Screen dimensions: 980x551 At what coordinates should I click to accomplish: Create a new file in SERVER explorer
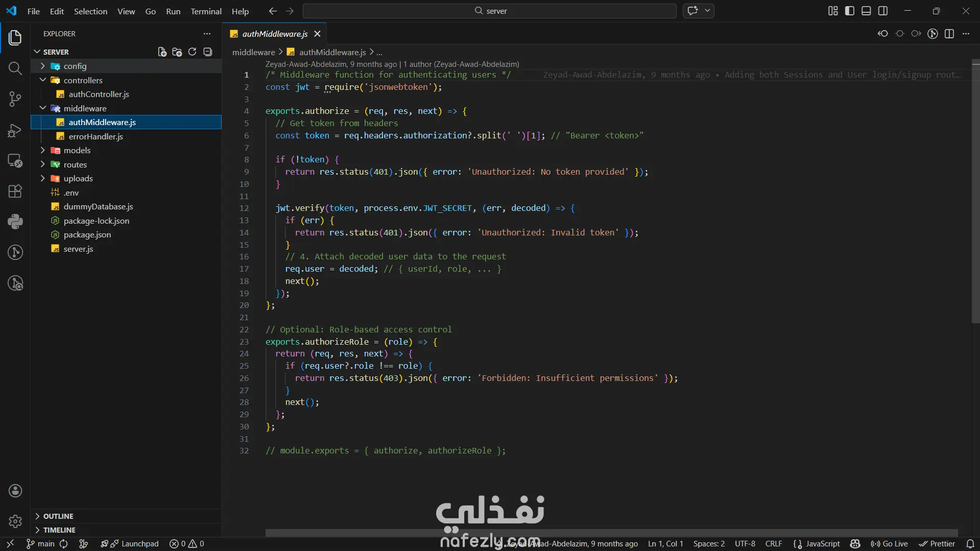click(162, 52)
